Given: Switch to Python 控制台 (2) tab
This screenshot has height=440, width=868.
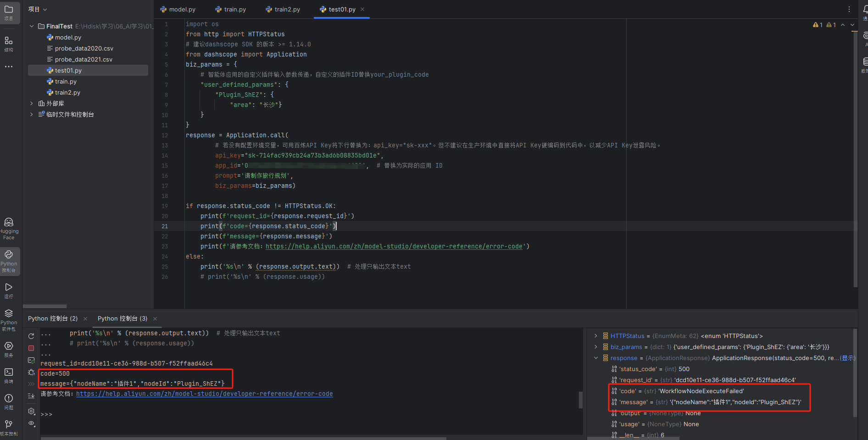Looking at the screenshot, I should (53, 318).
